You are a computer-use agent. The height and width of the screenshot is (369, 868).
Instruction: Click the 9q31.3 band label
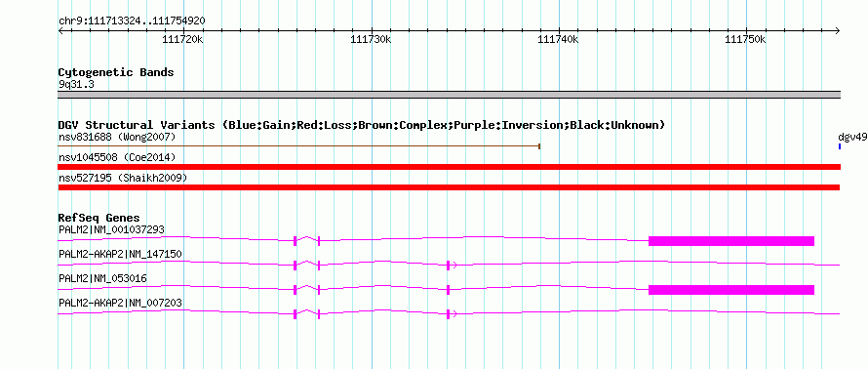click(76, 85)
